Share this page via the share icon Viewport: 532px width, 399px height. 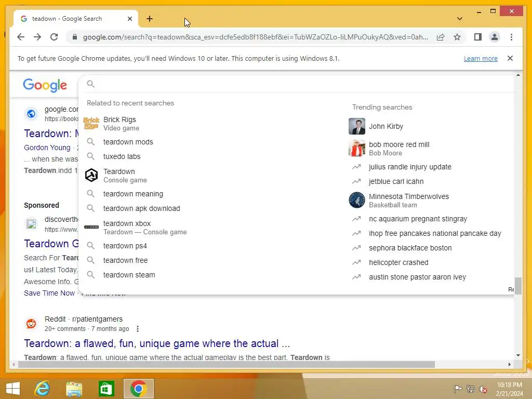[x=441, y=37]
